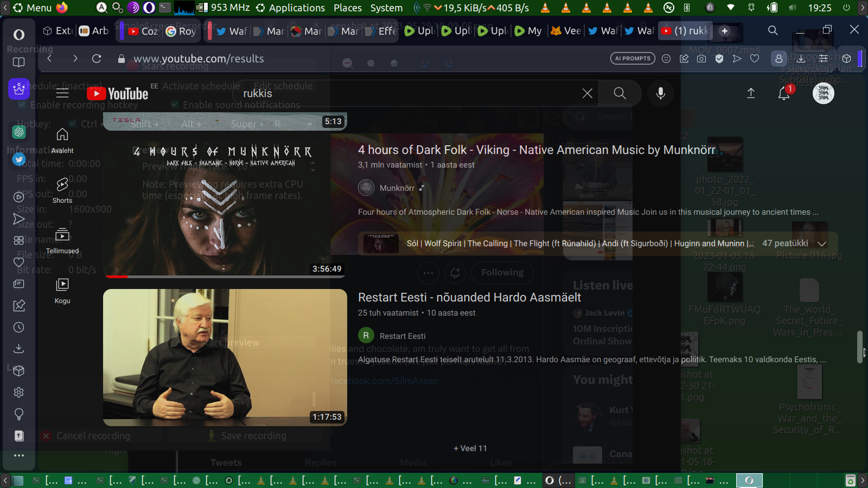Open YouTube hamburger guide menu
This screenshot has width=868, height=488.
tap(62, 93)
